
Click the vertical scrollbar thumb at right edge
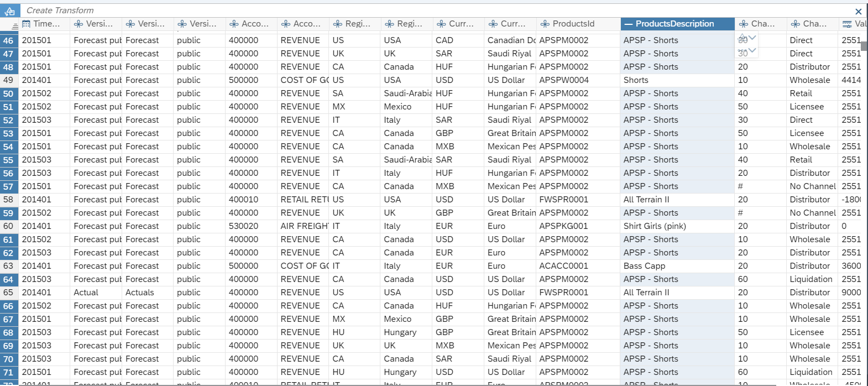[865, 46]
